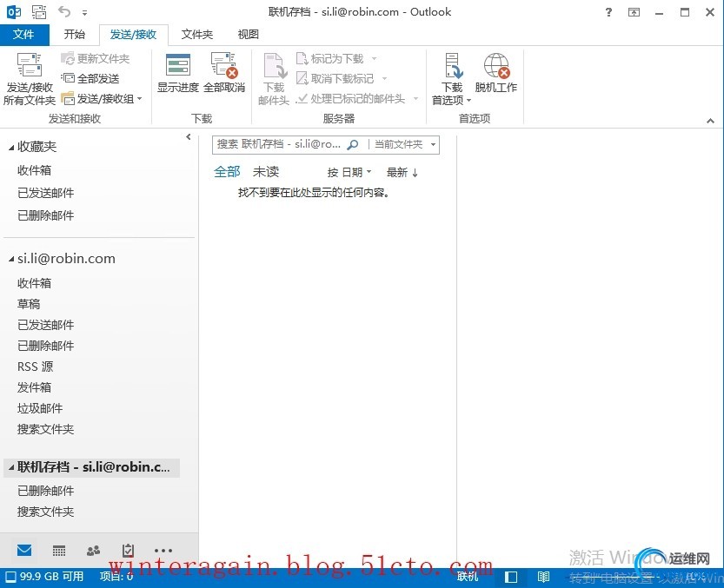Select Junk Email (垃圾邮件) folder
The image size is (724, 588).
(x=40, y=408)
